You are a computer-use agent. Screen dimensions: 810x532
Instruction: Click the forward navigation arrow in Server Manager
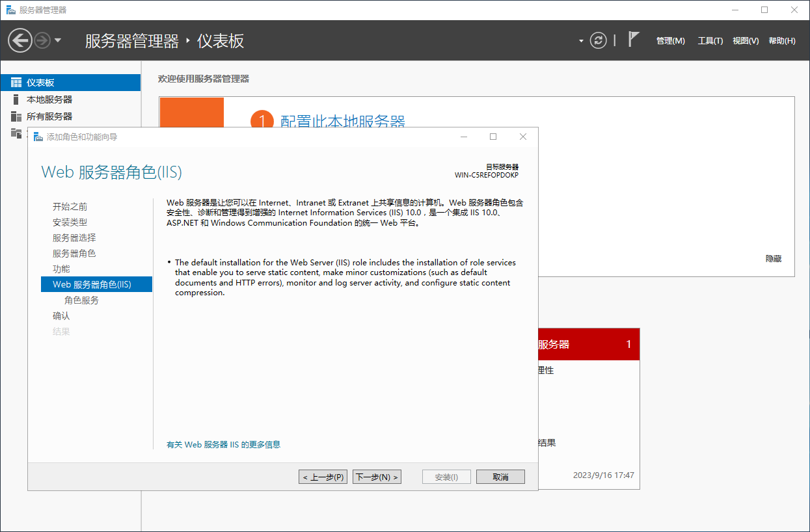[x=42, y=40]
